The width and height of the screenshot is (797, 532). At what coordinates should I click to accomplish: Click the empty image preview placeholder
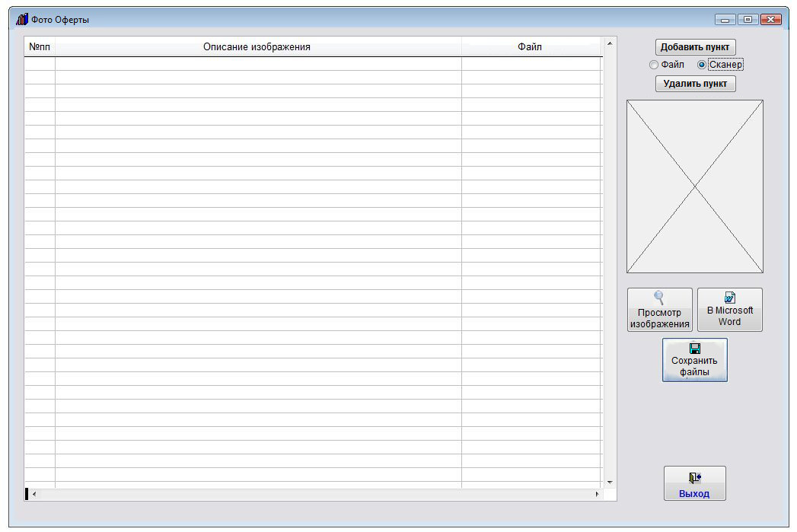(695, 186)
